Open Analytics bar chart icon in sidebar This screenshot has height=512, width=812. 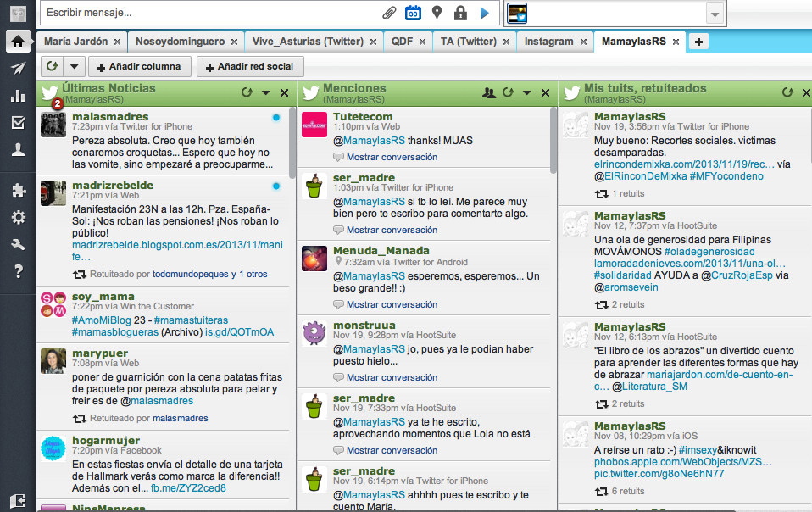click(x=18, y=96)
